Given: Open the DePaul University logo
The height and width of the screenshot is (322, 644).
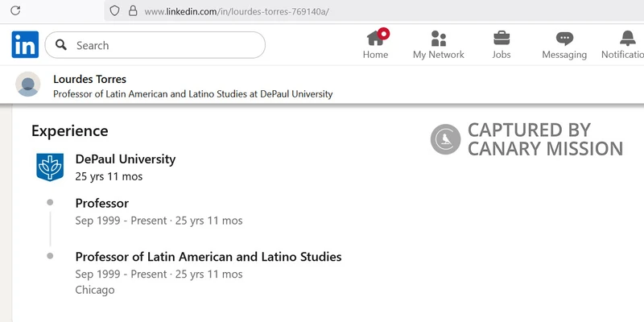Looking at the screenshot, I should (x=50, y=167).
